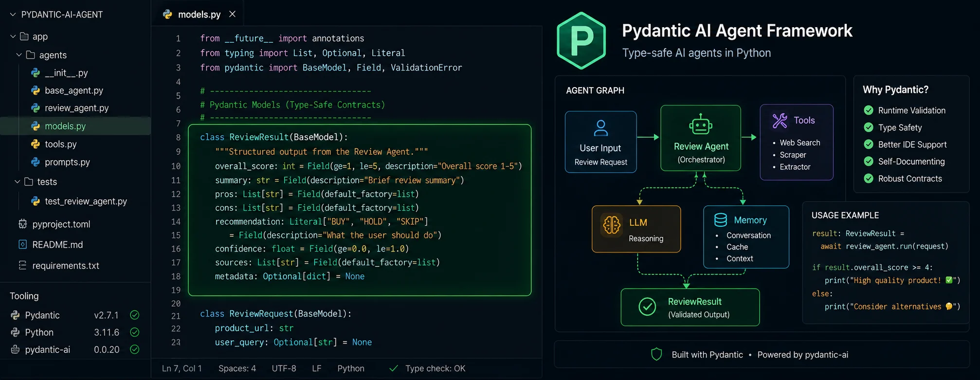Click the Type check OK checkmark icon

coord(394,368)
